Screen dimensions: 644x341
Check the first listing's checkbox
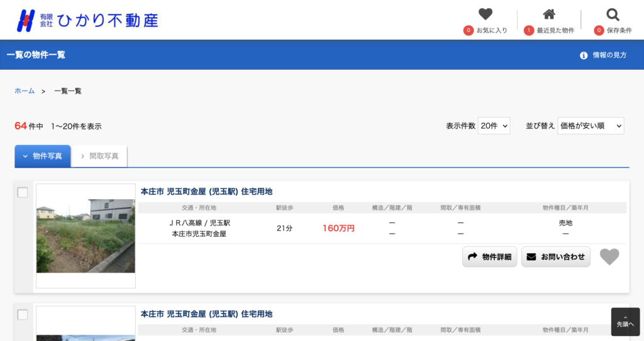23,193
